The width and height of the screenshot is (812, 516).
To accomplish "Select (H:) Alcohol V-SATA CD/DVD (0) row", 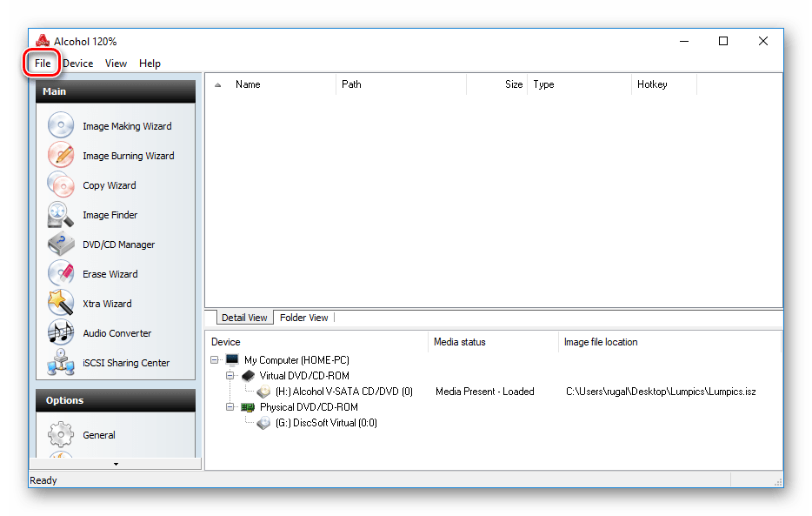I will click(344, 392).
